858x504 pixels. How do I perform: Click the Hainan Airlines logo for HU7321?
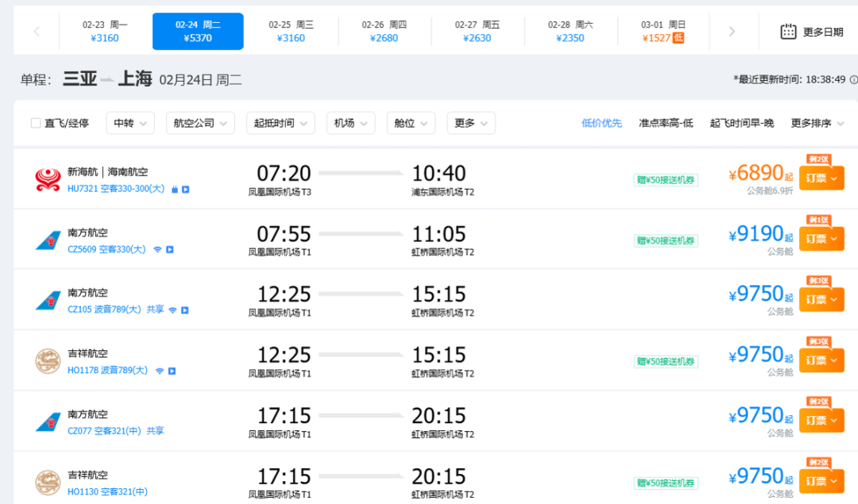click(48, 179)
